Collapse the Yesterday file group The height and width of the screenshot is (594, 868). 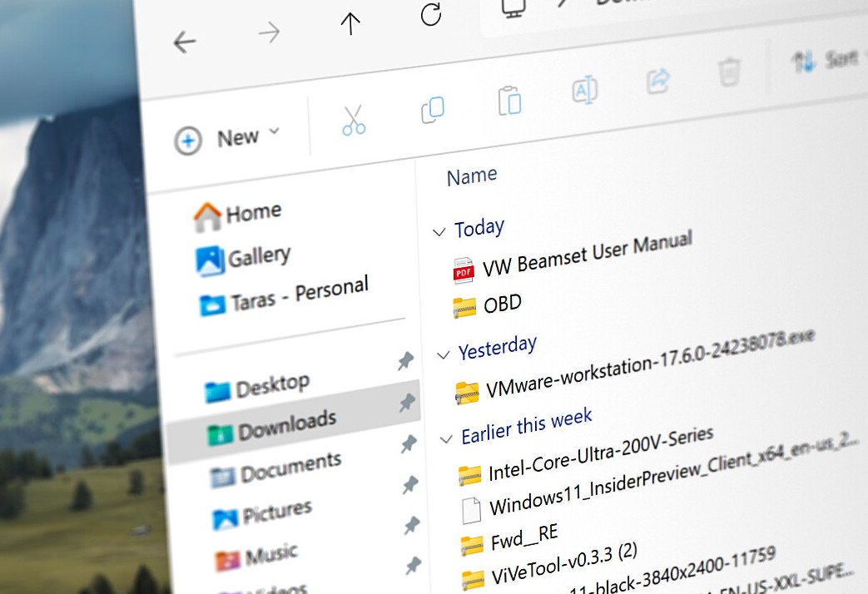pyautogui.click(x=443, y=355)
